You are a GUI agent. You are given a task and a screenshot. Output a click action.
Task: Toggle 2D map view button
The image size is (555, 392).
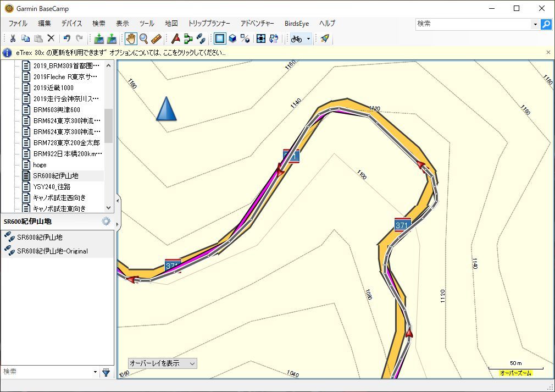point(220,38)
